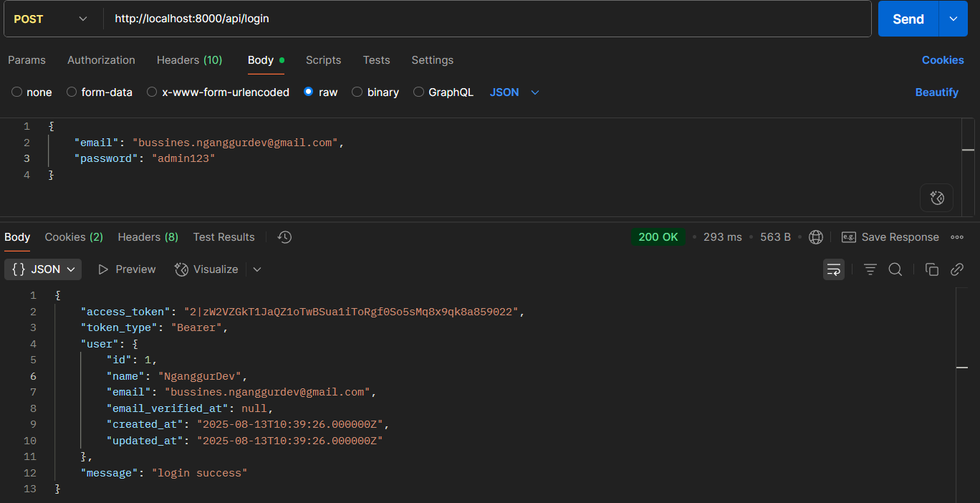Click the Preview button
Viewport: 980px width, 503px height.
127,269
